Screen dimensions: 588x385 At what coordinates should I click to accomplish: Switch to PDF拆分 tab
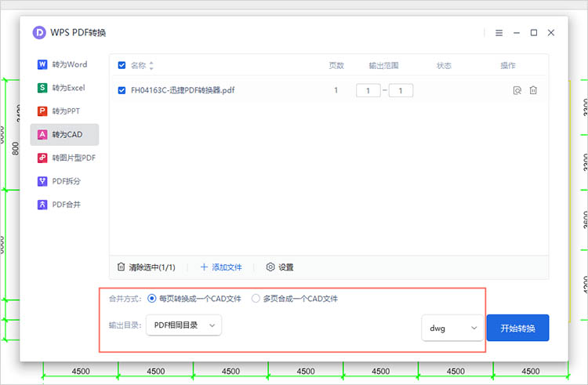click(64, 181)
